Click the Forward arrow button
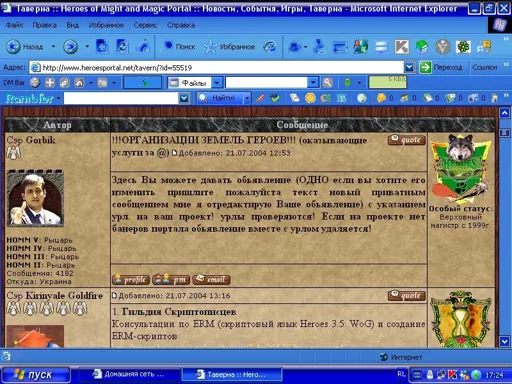The image size is (512, 384). coord(70,47)
